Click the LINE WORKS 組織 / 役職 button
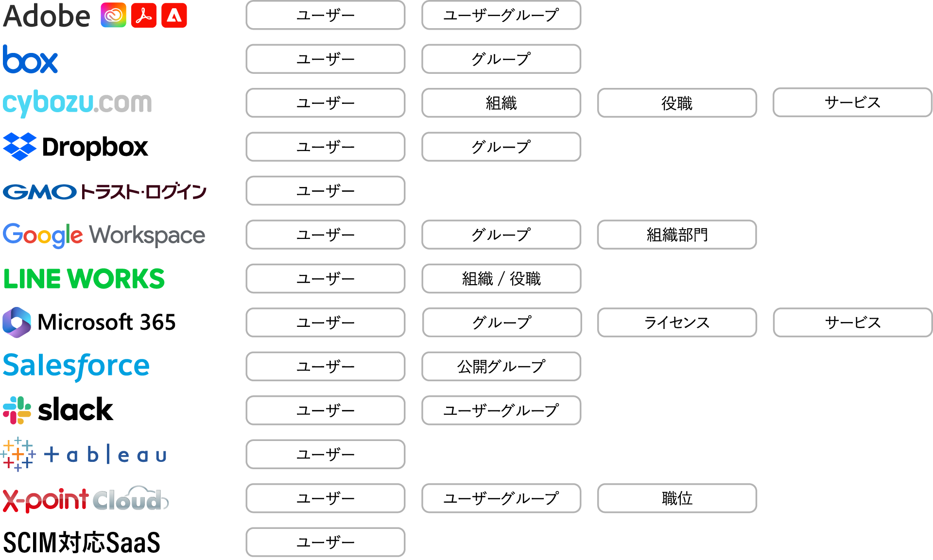933x560 pixels. click(501, 279)
